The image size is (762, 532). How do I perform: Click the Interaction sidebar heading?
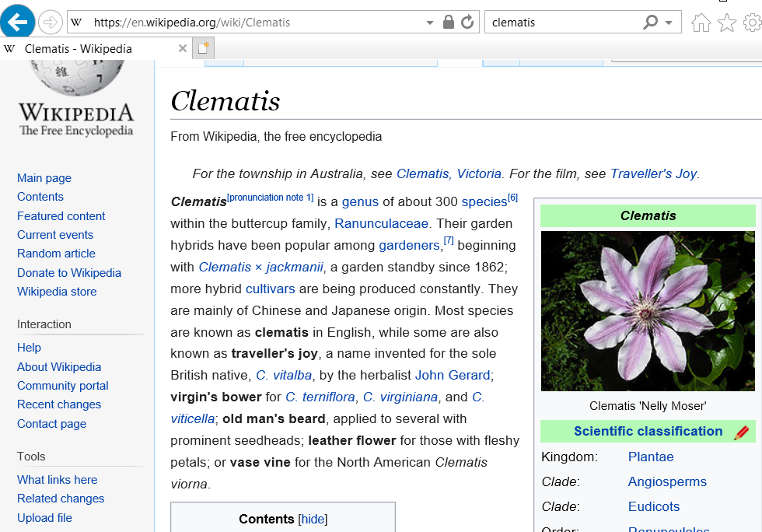[44, 324]
